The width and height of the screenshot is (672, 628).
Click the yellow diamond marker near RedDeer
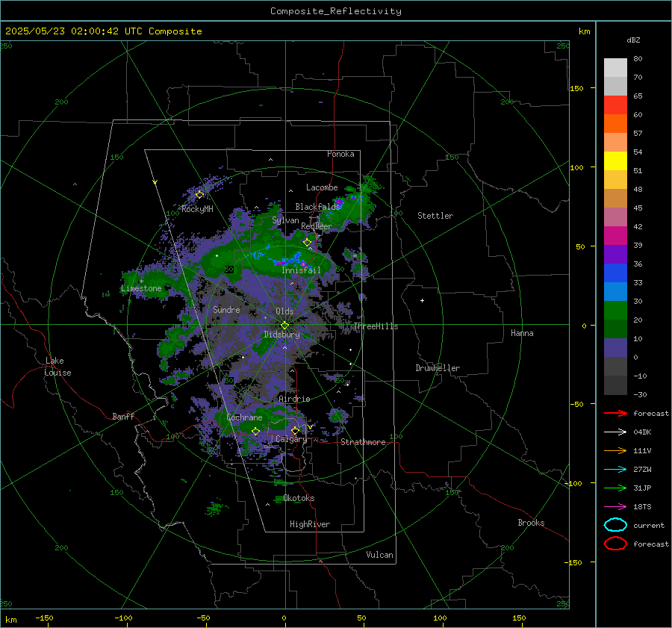[x=307, y=242]
